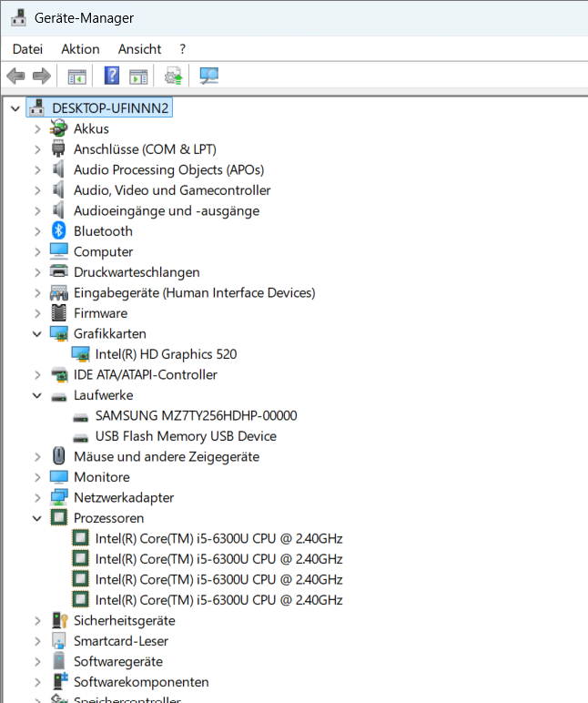
Task: Click the Monitore screen icon
Action: tap(59, 477)
